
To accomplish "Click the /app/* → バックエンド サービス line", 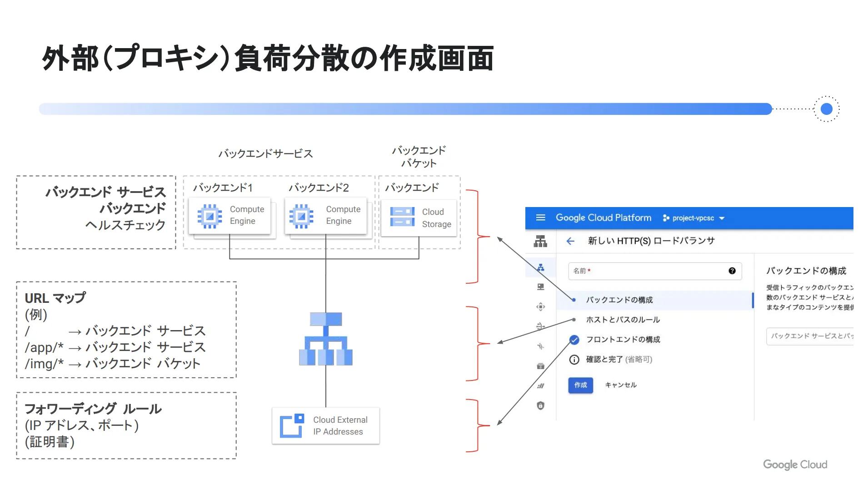I will click(x=115, y=347).
